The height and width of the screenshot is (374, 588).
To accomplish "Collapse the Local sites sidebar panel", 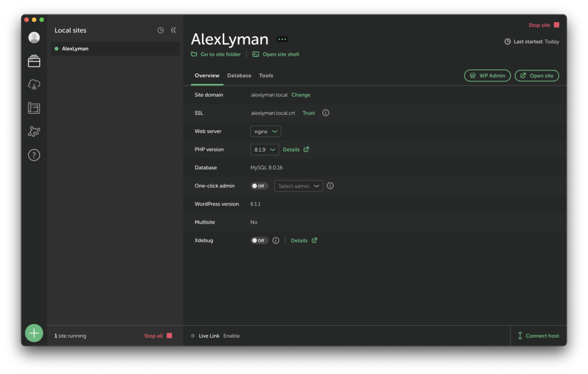I will click(173, 30).
